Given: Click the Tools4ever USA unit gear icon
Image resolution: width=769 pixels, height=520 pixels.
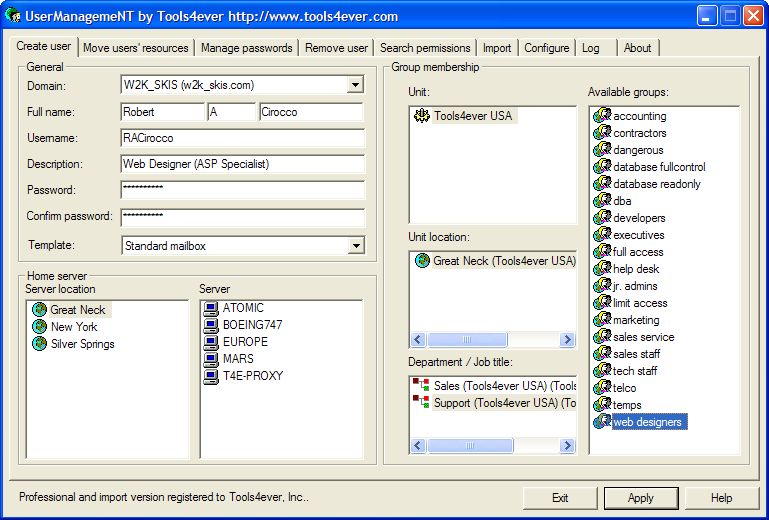Looking at the screenshot, I should point(421,116).
